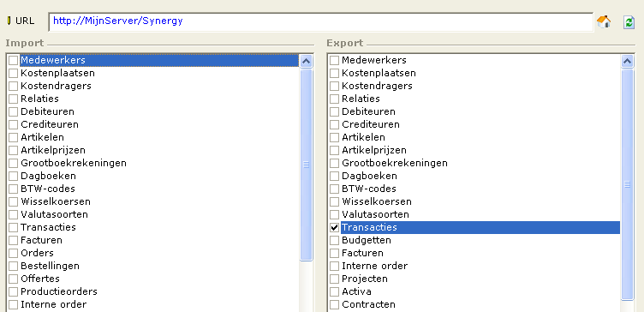
Task: Click the home icon next to URL
Action: pos(604,21)
